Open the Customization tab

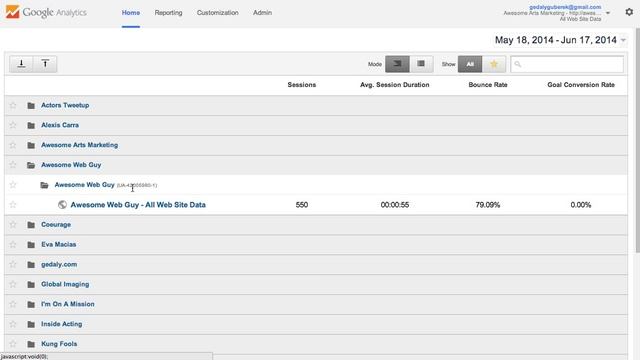point(218,13)
